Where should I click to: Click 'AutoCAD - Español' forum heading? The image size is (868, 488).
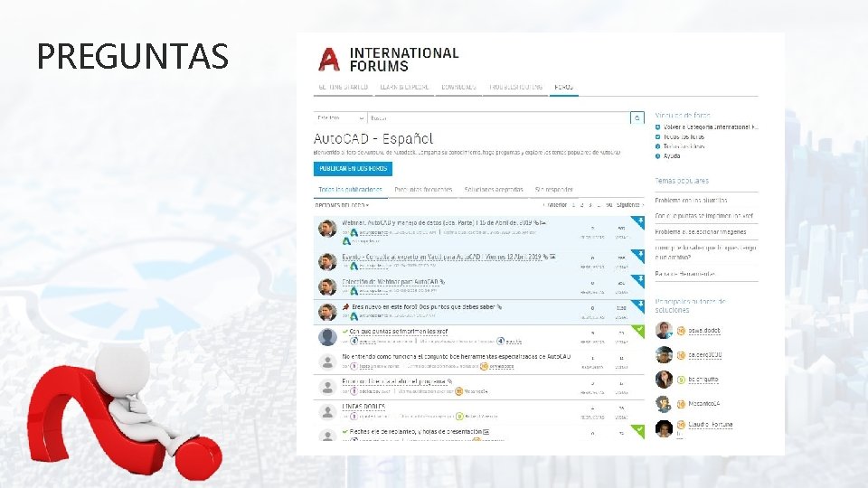click(373, 138)
